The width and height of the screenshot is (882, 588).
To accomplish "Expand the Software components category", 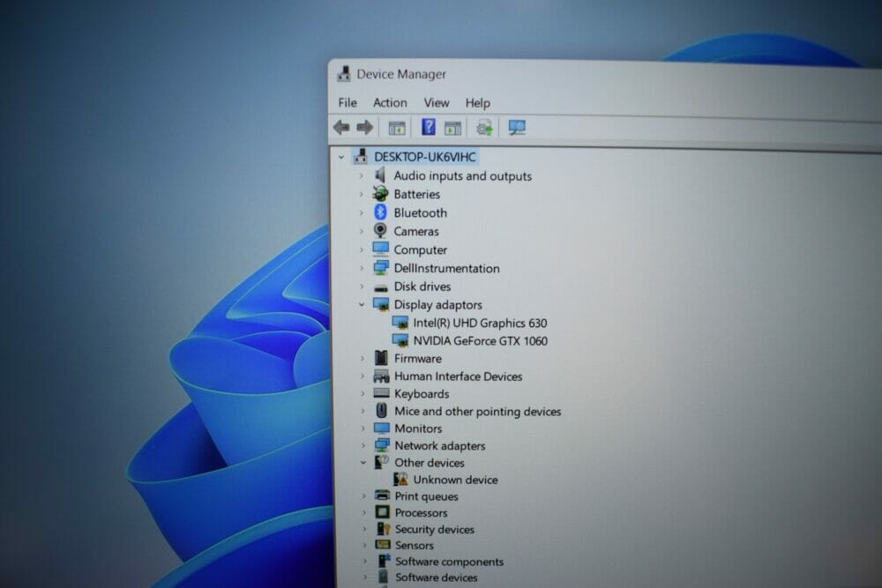I will pyautogui.click(x=365, y=562).
